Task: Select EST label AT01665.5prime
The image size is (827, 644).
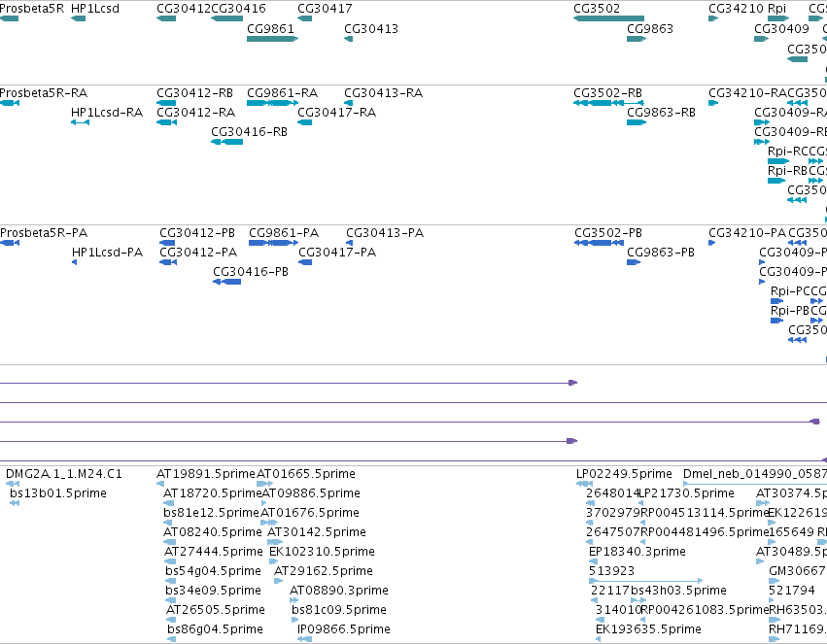Action: click(x=306, y=474)
